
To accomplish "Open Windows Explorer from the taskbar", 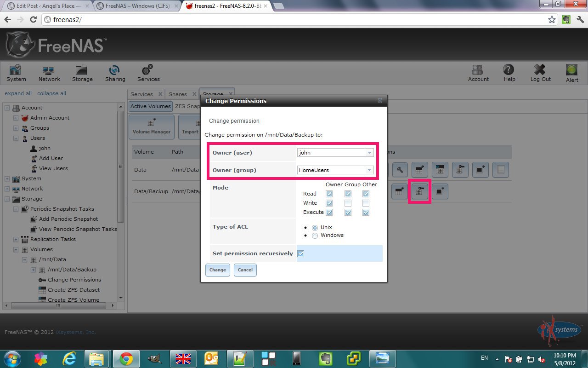I will (x=97, y=358).
